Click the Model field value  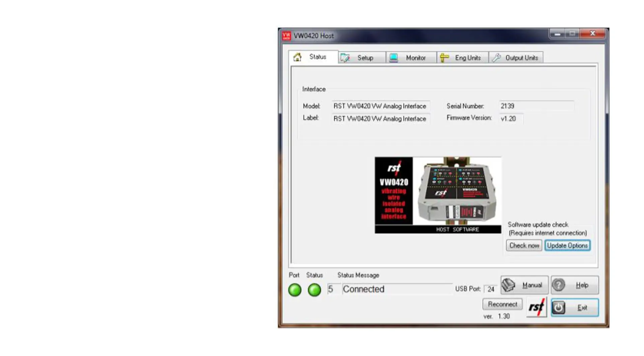pos(381,106)
